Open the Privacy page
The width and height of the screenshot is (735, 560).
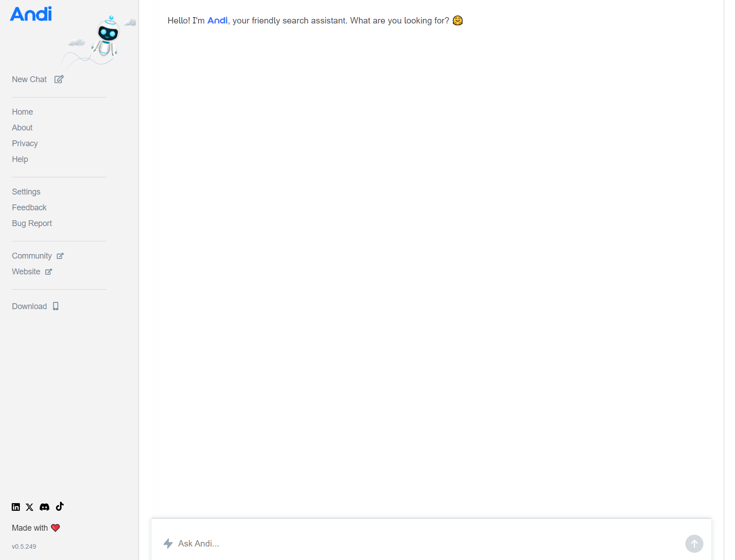[25, 143]
